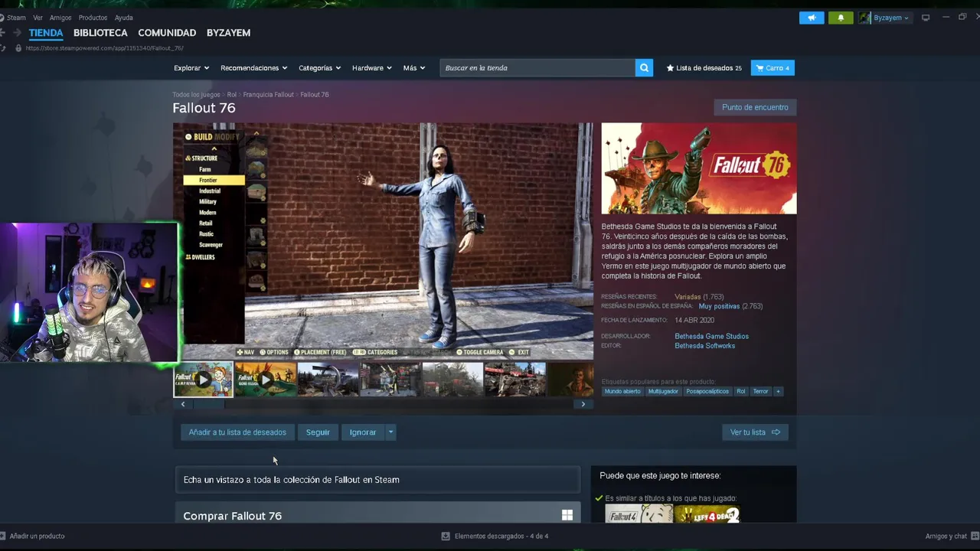This screenshot has height=551, width=980.
Task: Click the Seguir button
Action: [x=318, y=432]
